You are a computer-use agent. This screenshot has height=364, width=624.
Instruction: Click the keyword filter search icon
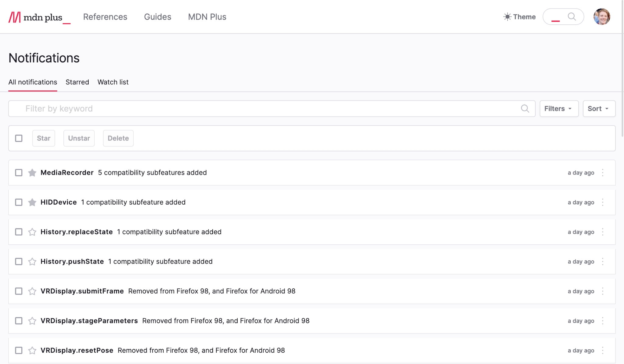coord(525,109)
